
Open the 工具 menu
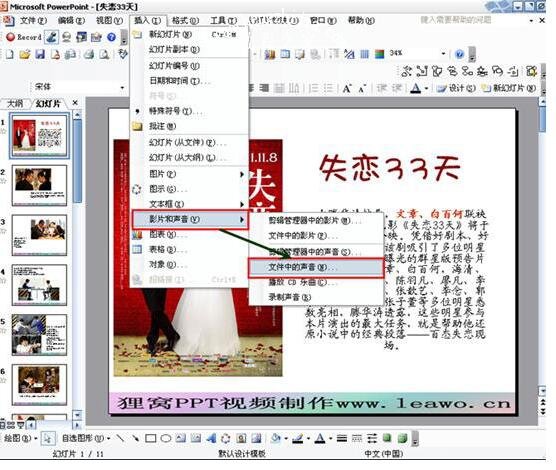(x=223, y=21)
